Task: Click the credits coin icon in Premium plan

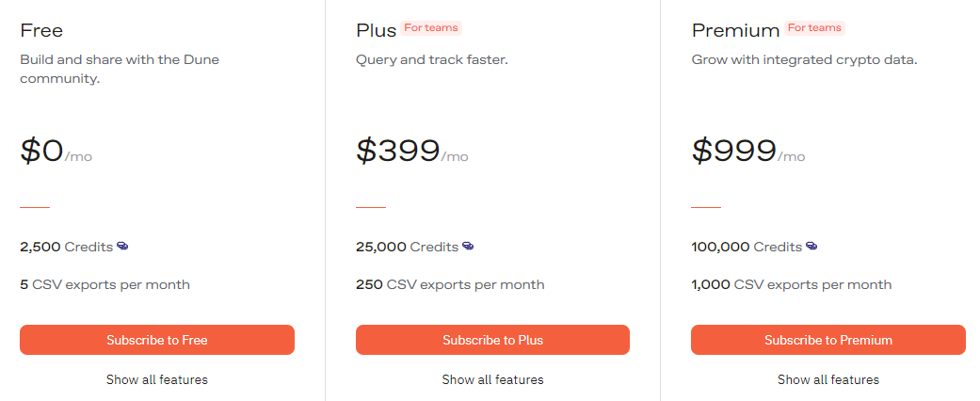Action: coord(811,246)
